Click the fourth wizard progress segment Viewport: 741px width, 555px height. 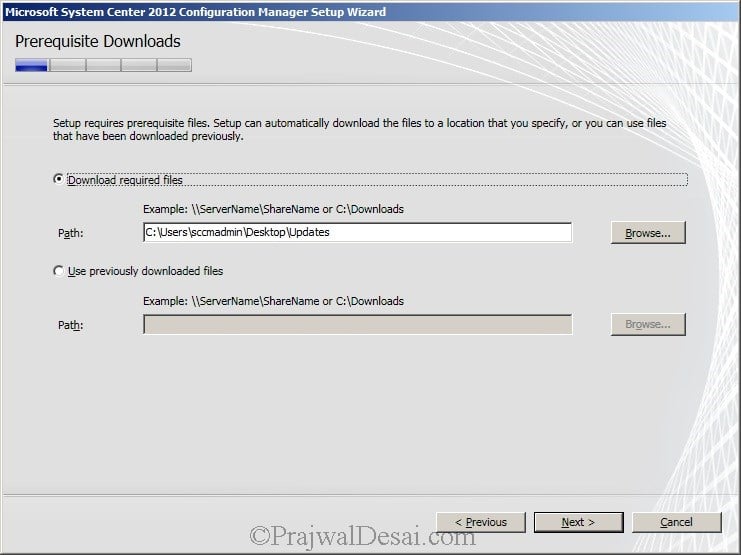click(139, 65)
